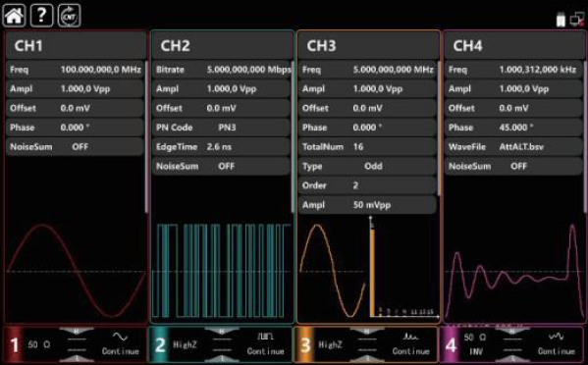
Task: Toggle CH1 NoiseSum OFF setting
Action: [x=75, y=147]
